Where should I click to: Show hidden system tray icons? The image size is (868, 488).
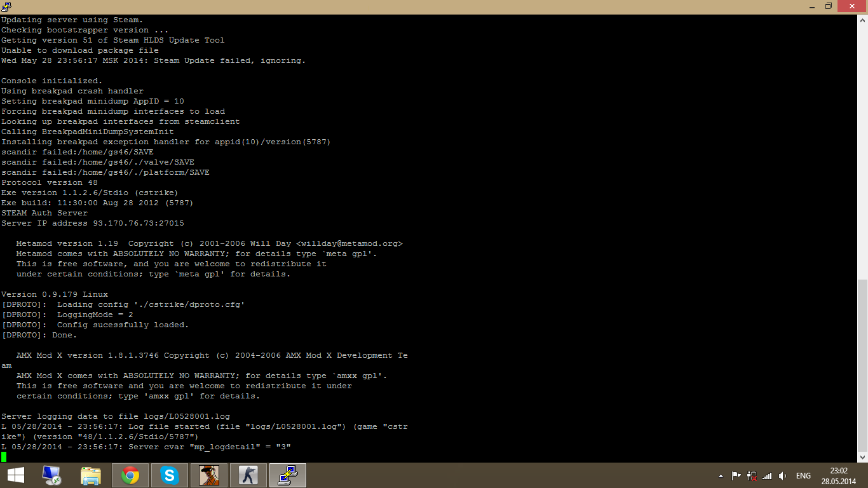click(721, 475)
